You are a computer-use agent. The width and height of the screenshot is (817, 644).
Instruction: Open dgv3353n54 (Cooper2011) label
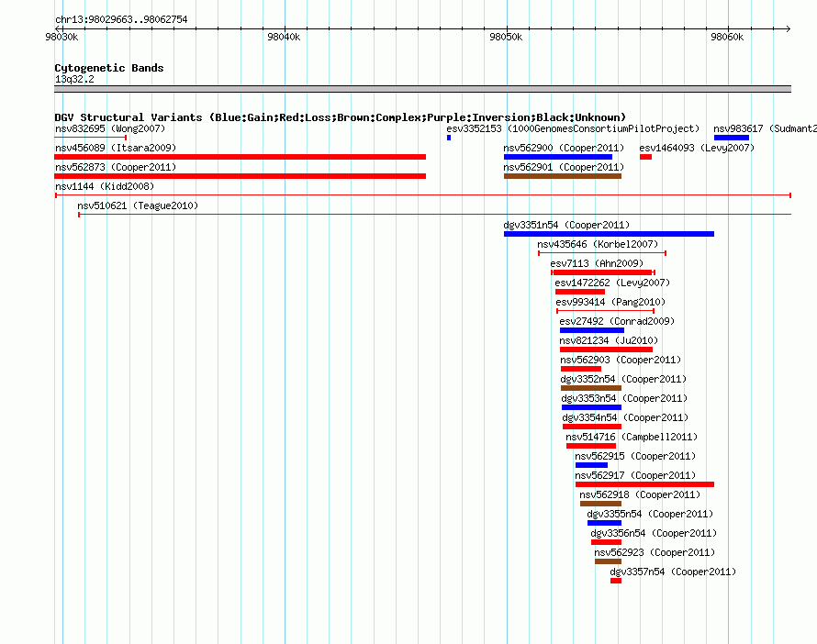pos(625,398)
